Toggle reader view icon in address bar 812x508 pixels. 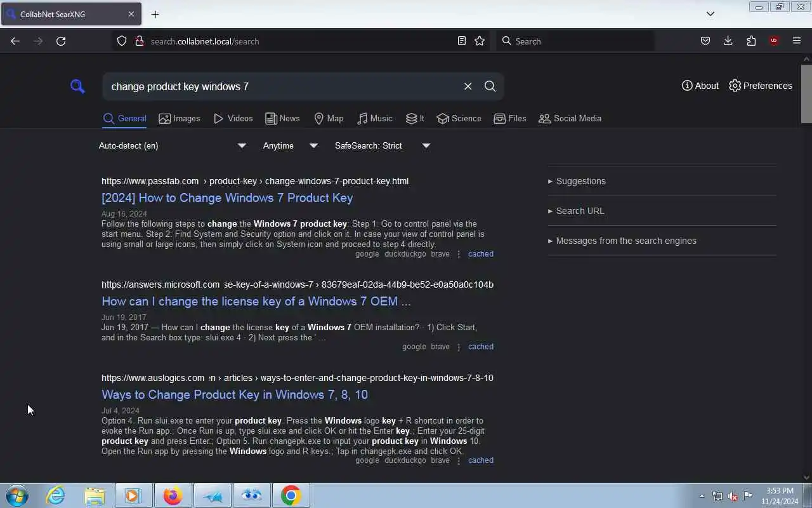[x=462, y=41]
